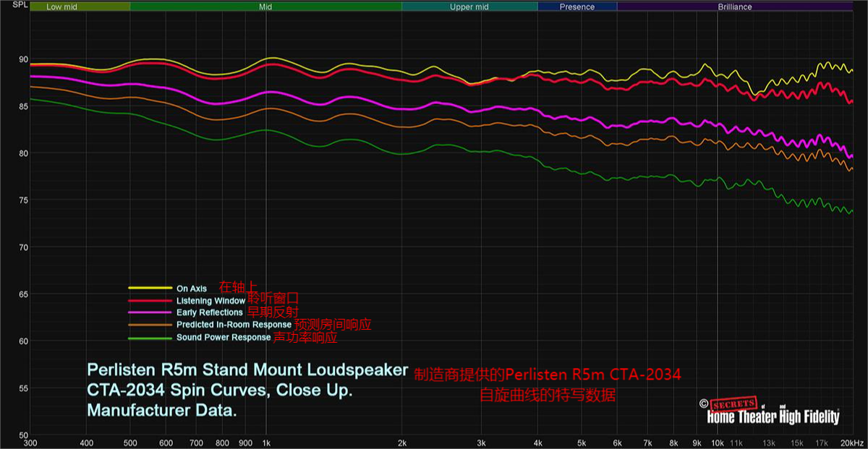
Task: Select the magenta Early Reflections legend line
Action: [150, 313]
